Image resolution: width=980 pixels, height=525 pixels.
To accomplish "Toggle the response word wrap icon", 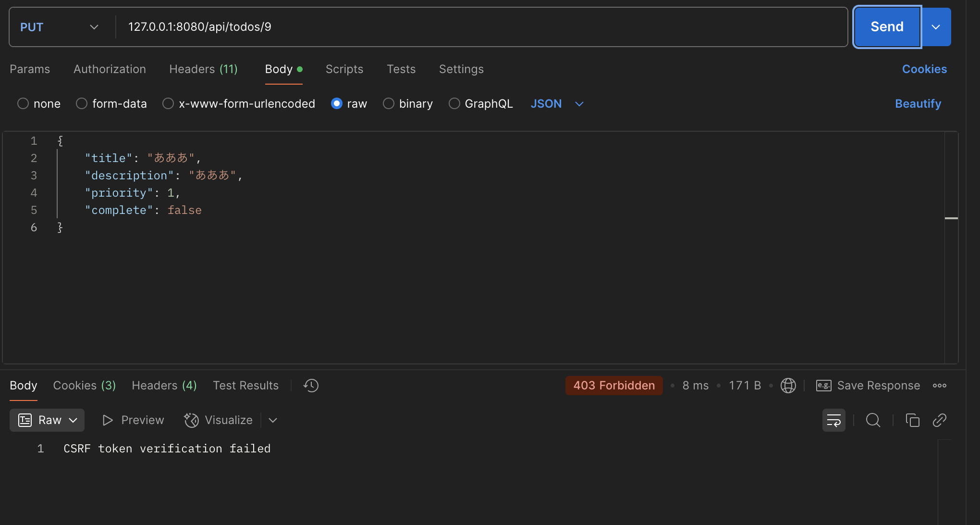I will (x=833, y=421).
